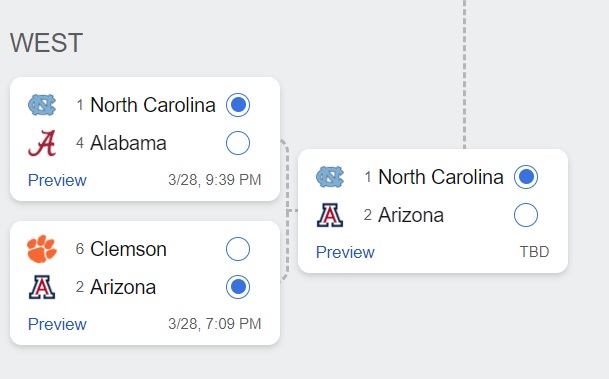609x379 pixels.
Task: Pick North Carolina over Alabama radio button
Action: [238, 105]
